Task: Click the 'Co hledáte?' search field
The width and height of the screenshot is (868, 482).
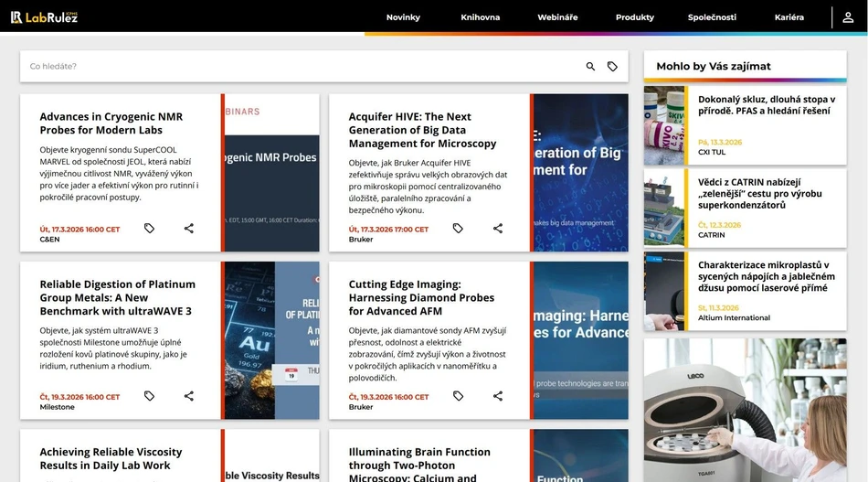Action: pos(302,67)
